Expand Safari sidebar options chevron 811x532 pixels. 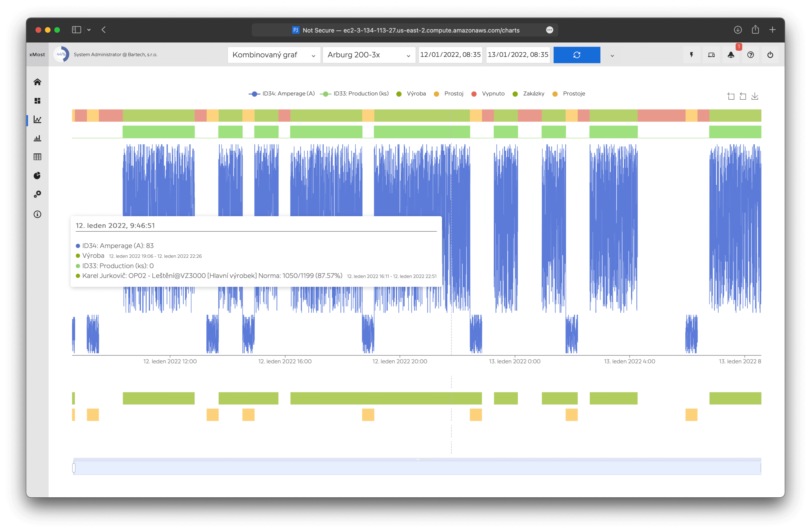point(89,30)
